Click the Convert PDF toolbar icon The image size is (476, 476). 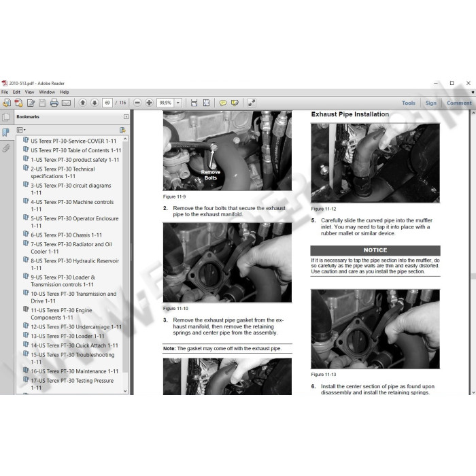click(x=18, y=103)
